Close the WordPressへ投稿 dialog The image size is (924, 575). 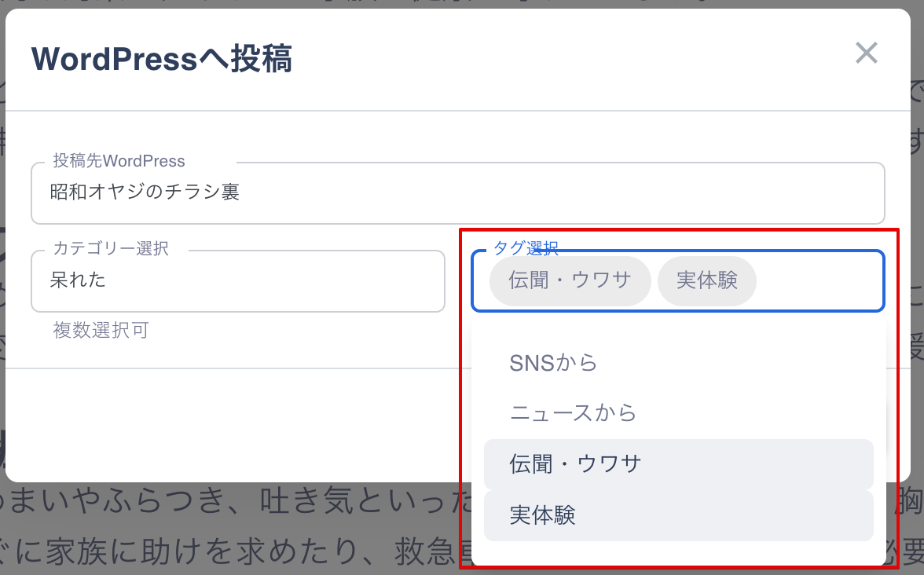point(866,53)
